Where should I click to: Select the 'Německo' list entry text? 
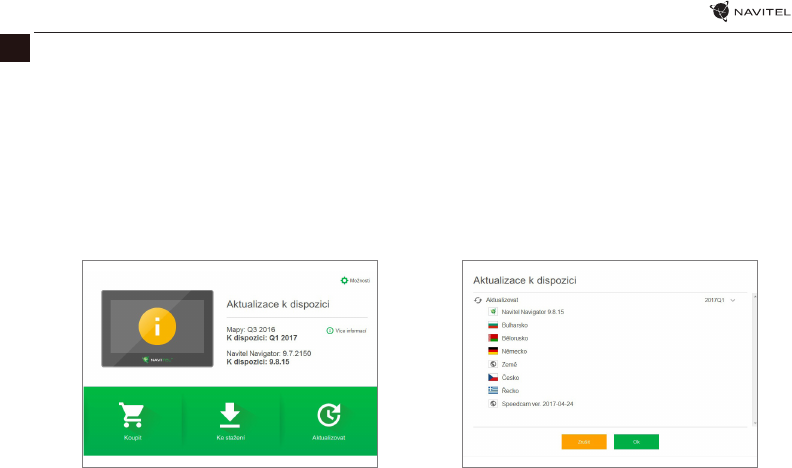click(514, 352)
